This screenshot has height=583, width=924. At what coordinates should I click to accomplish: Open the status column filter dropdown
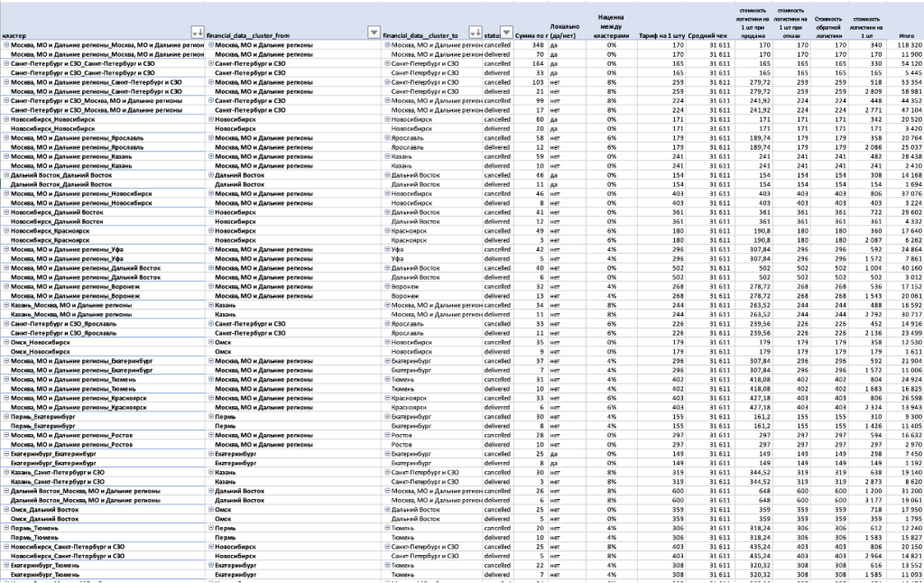pos(506,32)
